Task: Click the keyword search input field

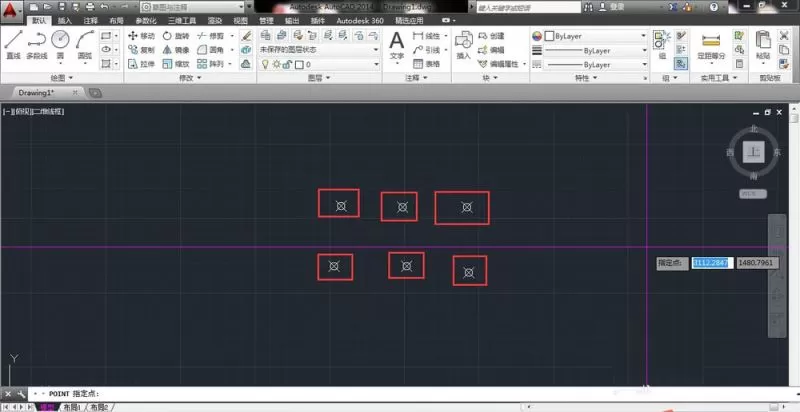Action: coord(529,7)
